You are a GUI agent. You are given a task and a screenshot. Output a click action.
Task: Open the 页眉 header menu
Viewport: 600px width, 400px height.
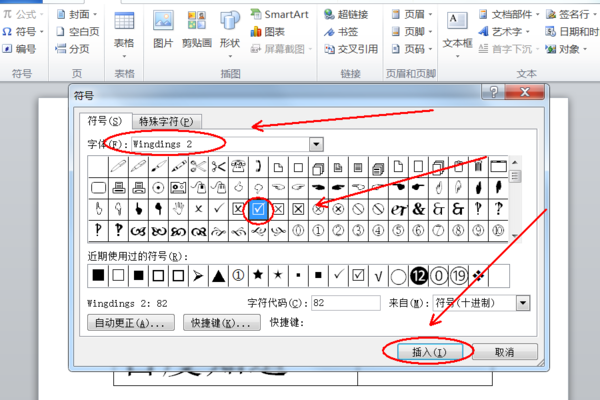[x=411, y=15]
